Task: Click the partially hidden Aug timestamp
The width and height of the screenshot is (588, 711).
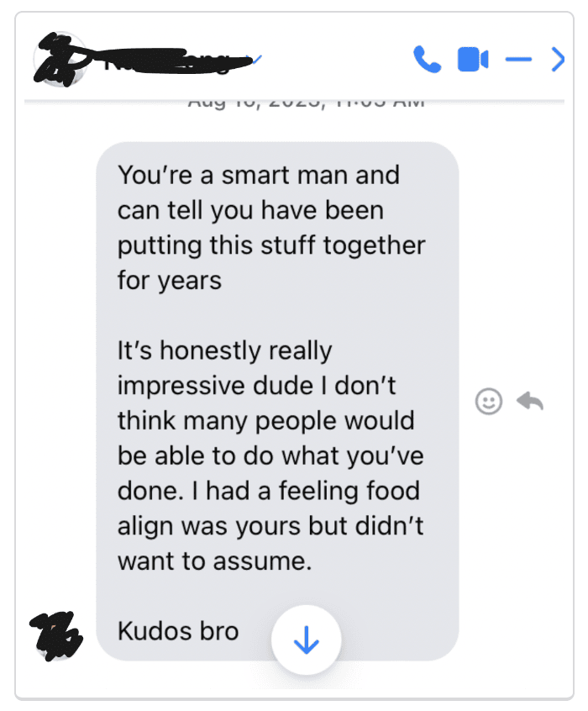Action: tap(307, 103)
